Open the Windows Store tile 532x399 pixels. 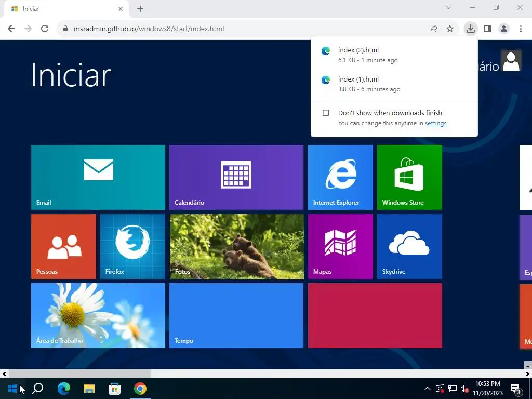(x=409, y=178)
